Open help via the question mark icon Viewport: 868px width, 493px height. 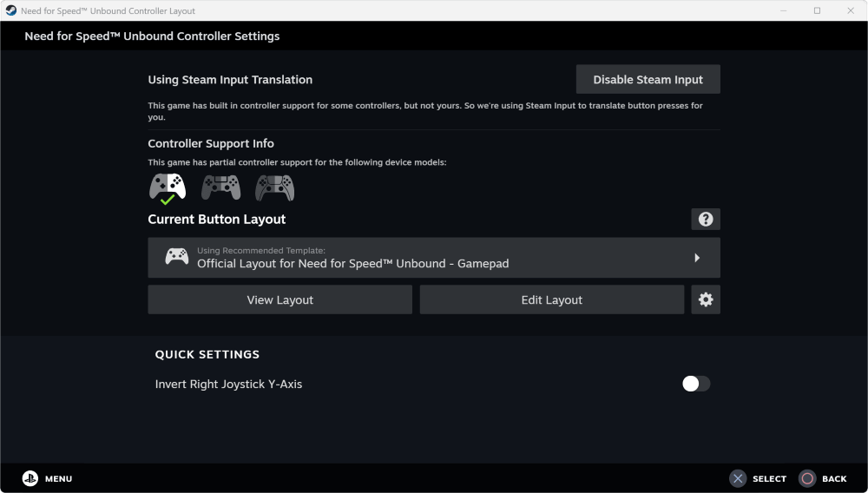(706, 220)
